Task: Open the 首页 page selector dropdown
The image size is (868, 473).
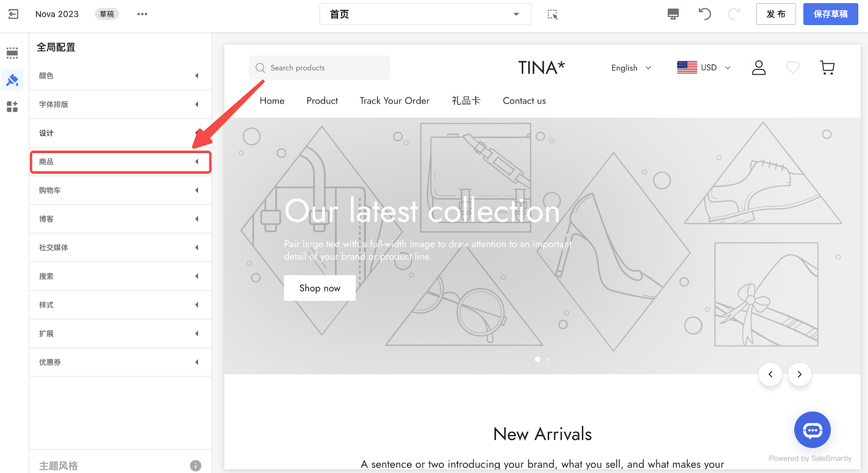Action: [x=425, y=14]
